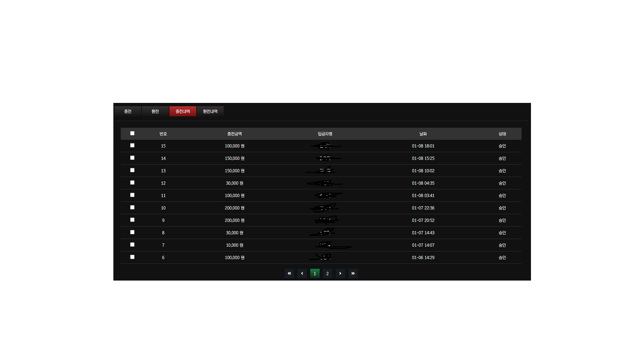Image resolution: width=644 pixels, height=362 pixels.
Task: Click 승인 status in row 8
Action: (502, 233)
